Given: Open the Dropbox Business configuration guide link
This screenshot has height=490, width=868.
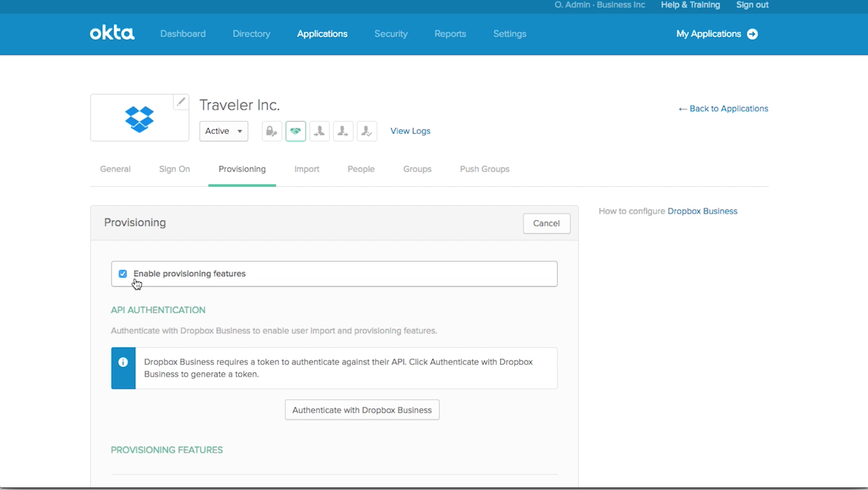Looking at the screenshot, I should 702,211.
